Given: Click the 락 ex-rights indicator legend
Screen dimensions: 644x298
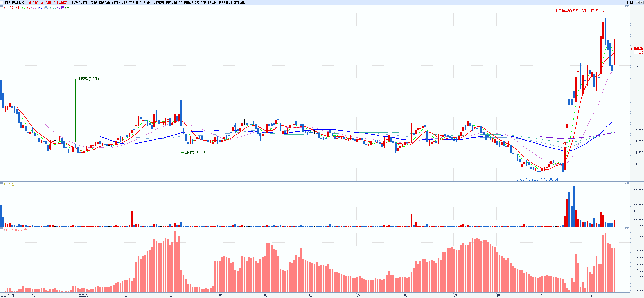Looking at the screenshot, I should tap(68, 8).
